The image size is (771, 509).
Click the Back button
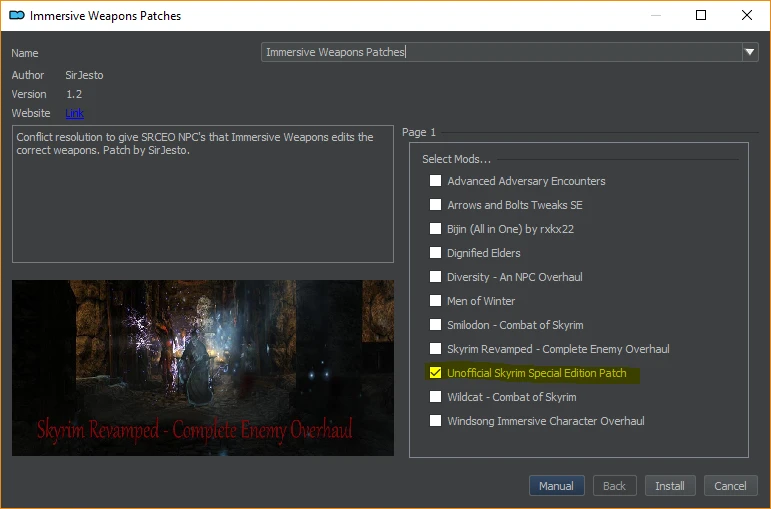click(x=614, y=486)
